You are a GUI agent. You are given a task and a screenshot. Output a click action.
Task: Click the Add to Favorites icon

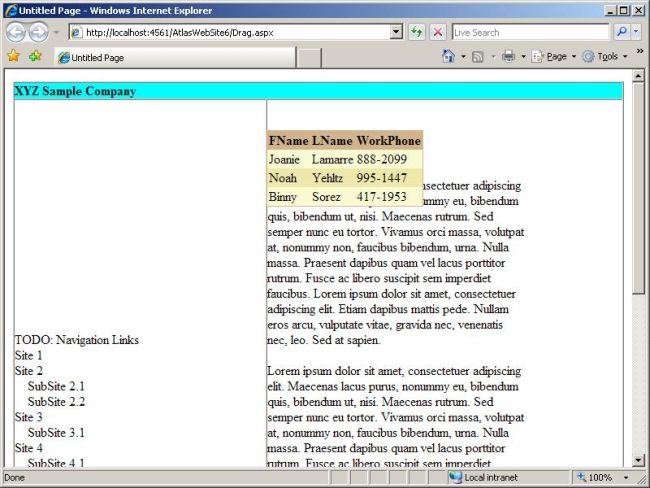point(35,56)
